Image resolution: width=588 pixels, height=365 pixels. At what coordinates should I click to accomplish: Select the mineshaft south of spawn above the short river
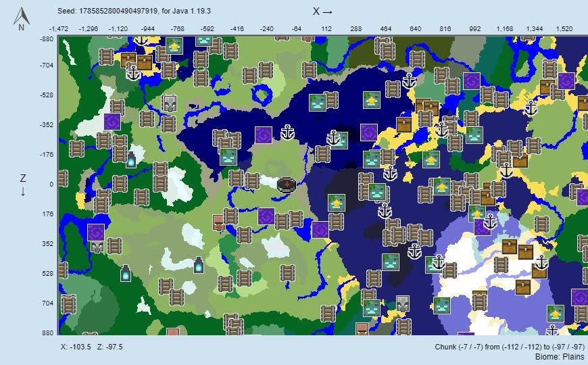287,272
